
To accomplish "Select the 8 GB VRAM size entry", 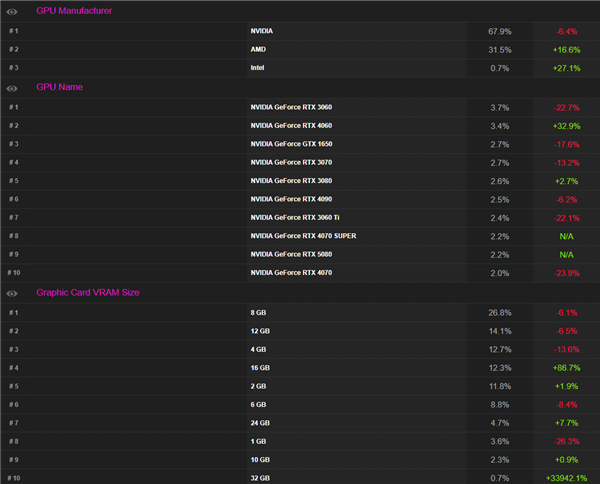I will 258,313.
